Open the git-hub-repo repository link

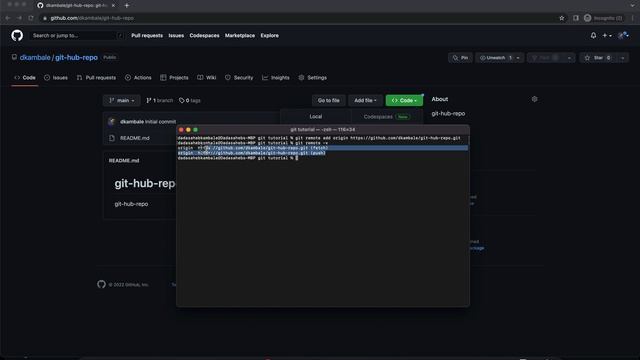(x=76, y=58)
